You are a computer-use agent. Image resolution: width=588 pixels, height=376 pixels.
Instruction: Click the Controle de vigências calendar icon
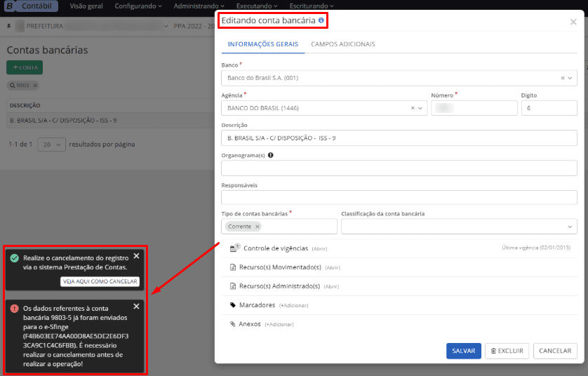pyautogui.click(x=234, y=248)
